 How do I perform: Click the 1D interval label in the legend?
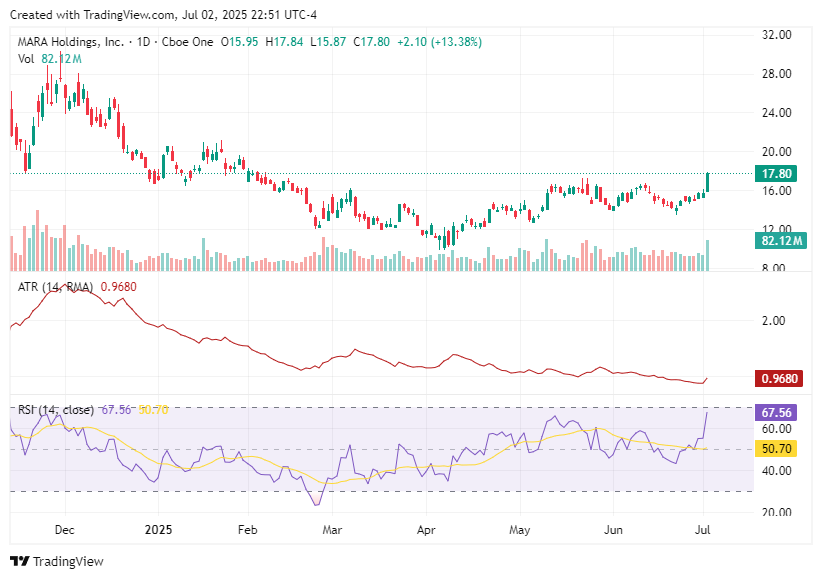click(143, 42)
